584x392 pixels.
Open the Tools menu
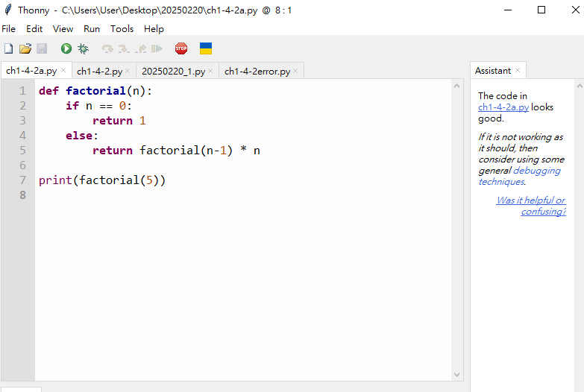click(x=122, y=29)
